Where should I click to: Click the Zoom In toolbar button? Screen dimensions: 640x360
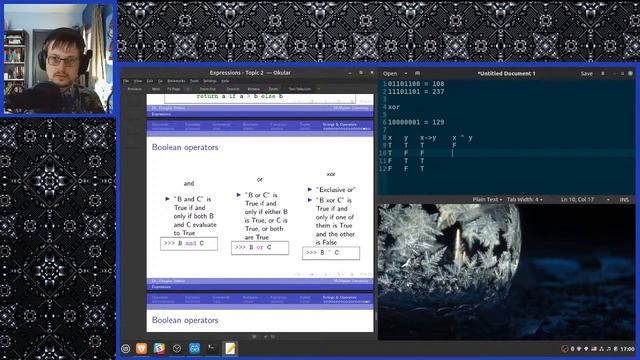click(233, 89)
